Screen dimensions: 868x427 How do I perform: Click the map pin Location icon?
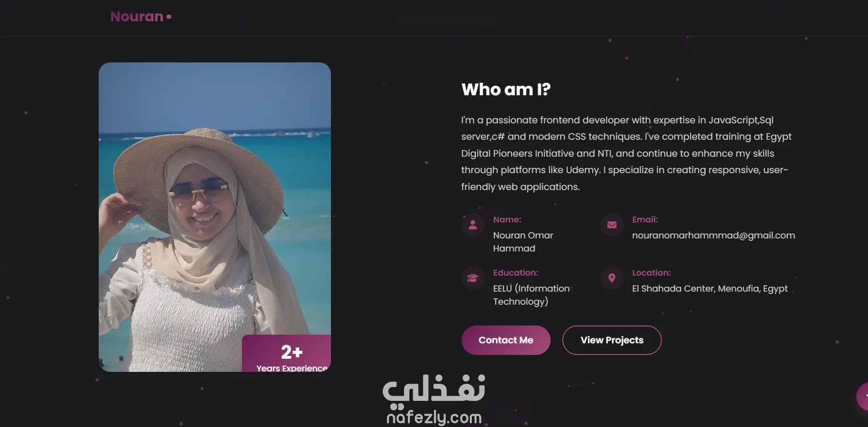(x=612, y=278)
